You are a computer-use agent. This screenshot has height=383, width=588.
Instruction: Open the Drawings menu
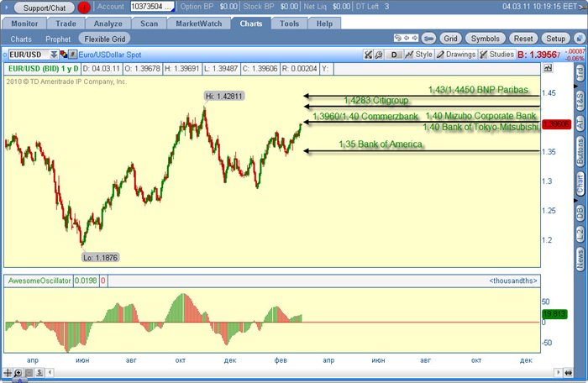(456, 55)
